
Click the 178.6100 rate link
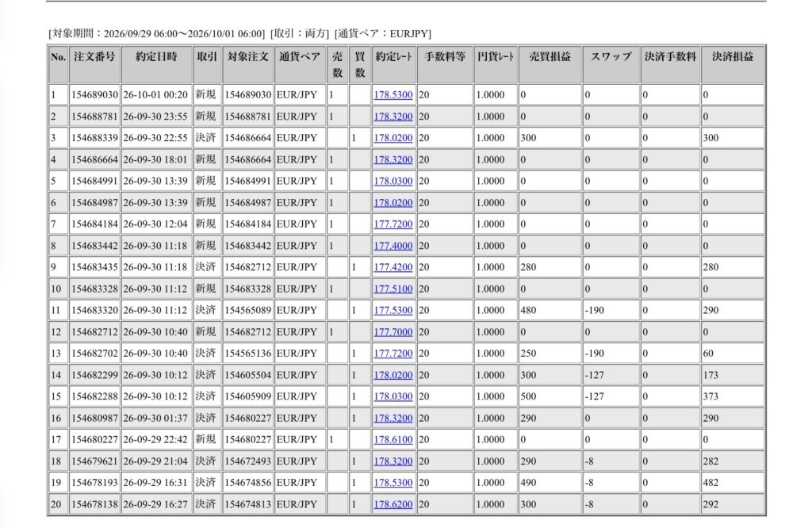click(x=393, y=439)
